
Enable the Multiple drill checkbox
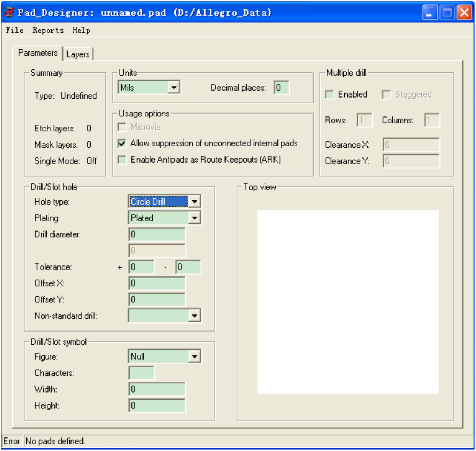pyautogui.click(x=330, y=95)
